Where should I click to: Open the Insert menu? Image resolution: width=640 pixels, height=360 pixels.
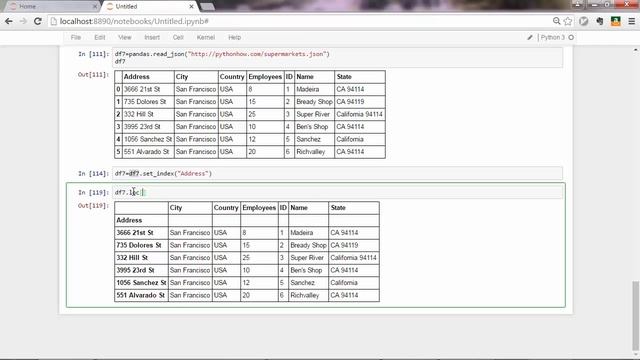coord(152,38)
